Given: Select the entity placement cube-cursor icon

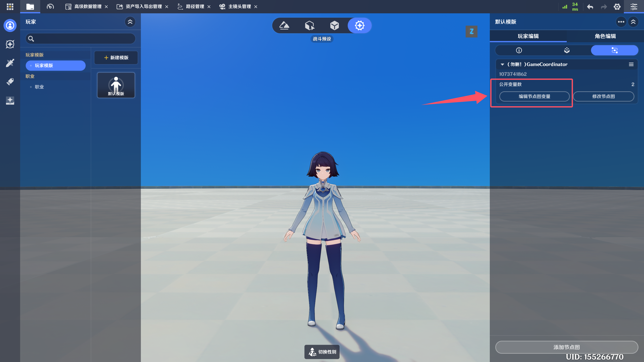Looking at the screenshot, I should click(x=309, y=25).
